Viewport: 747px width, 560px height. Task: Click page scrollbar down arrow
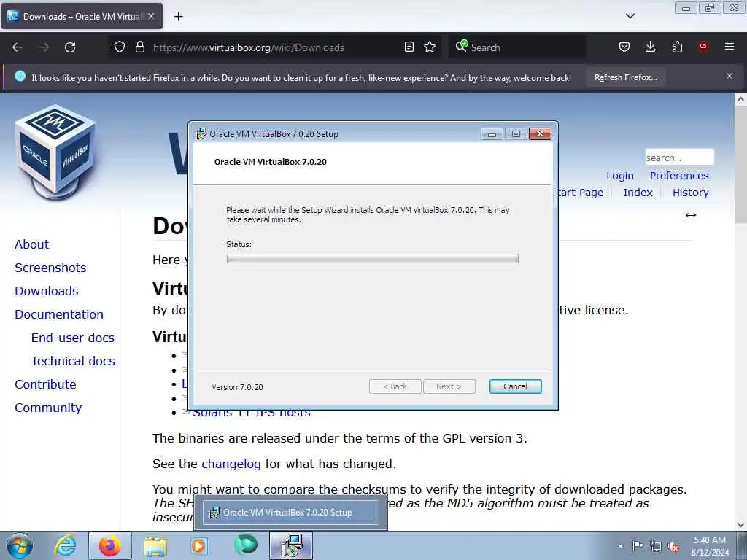740,524
